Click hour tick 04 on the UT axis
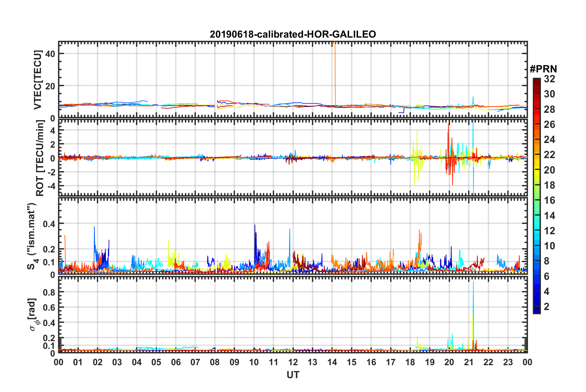Image resolution: width=586 pixels, height=392 pixels. (137, 362)
